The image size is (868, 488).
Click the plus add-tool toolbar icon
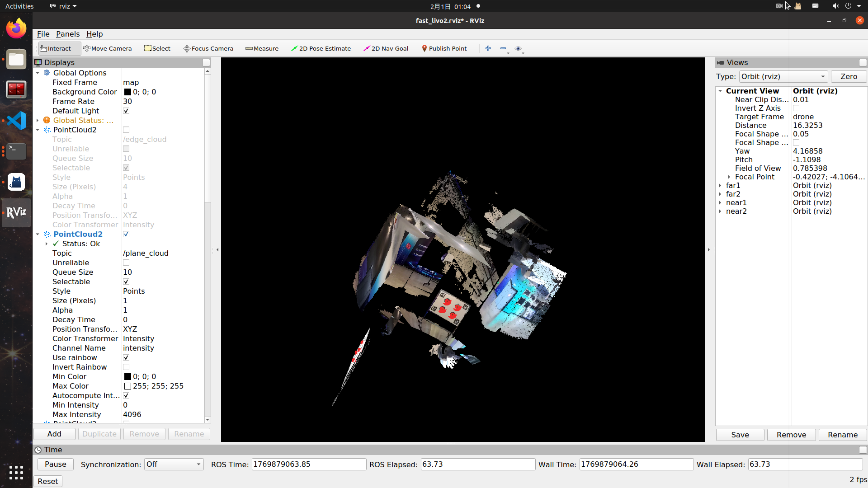488,48
